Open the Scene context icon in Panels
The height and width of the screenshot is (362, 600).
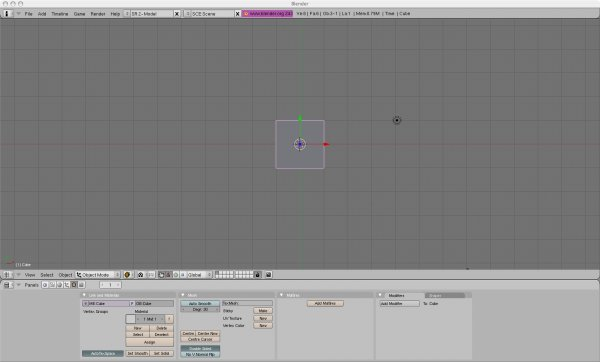[81, 285]
